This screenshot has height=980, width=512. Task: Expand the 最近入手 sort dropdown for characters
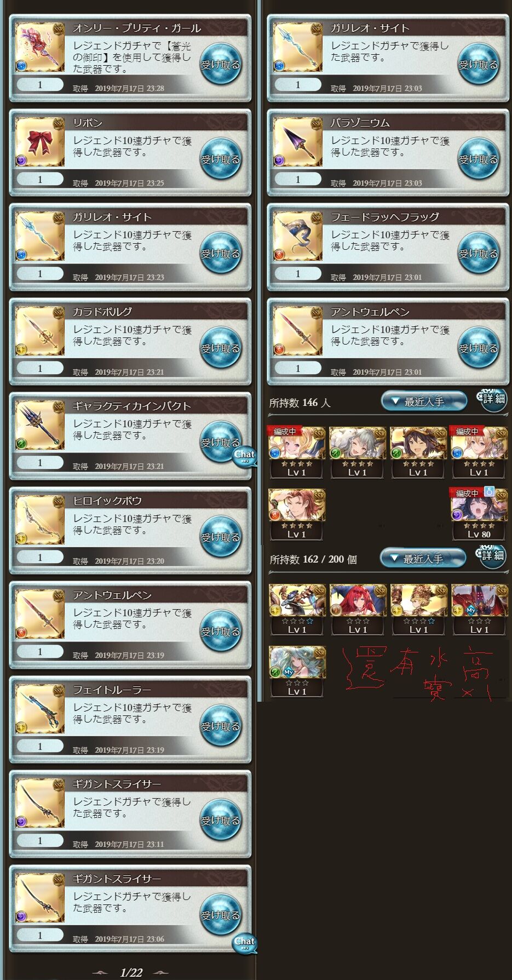coord(424,402)
